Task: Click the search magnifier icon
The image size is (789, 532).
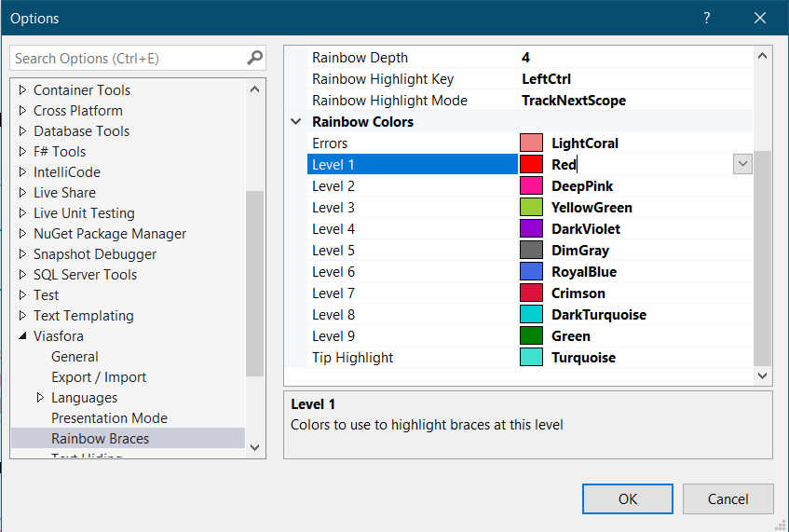Action: point(254,58)
